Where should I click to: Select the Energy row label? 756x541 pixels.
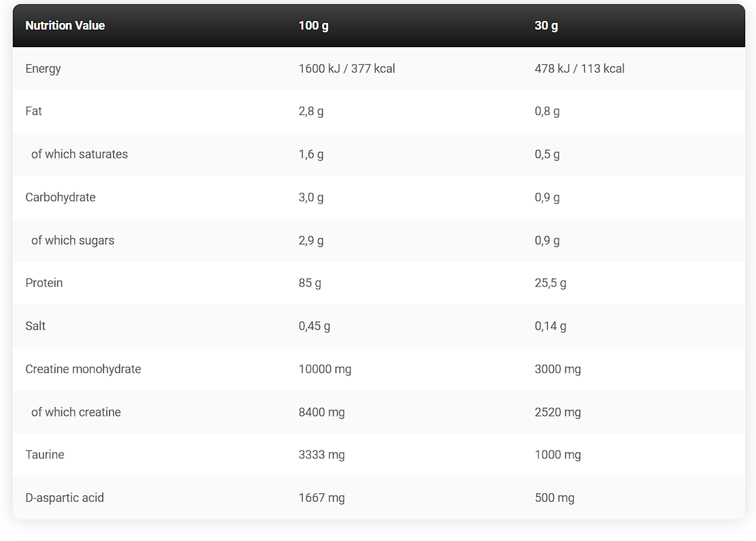pyautogui.click(x=43, y=69)
